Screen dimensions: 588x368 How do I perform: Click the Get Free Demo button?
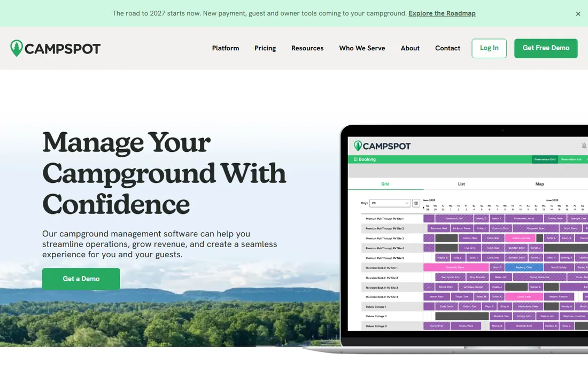[546, 48]
